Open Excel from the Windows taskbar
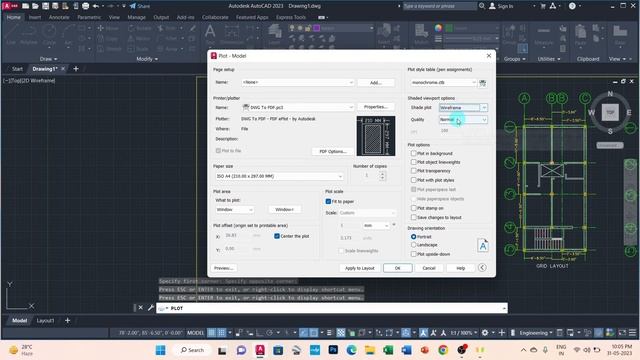The height and width of the screenshot is (360, 640). point(388,350)
